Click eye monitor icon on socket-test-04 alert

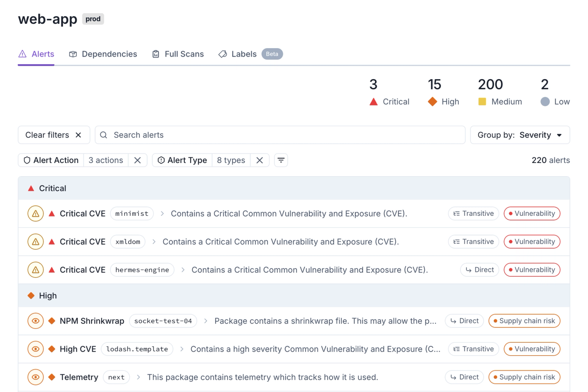(36, 321)
